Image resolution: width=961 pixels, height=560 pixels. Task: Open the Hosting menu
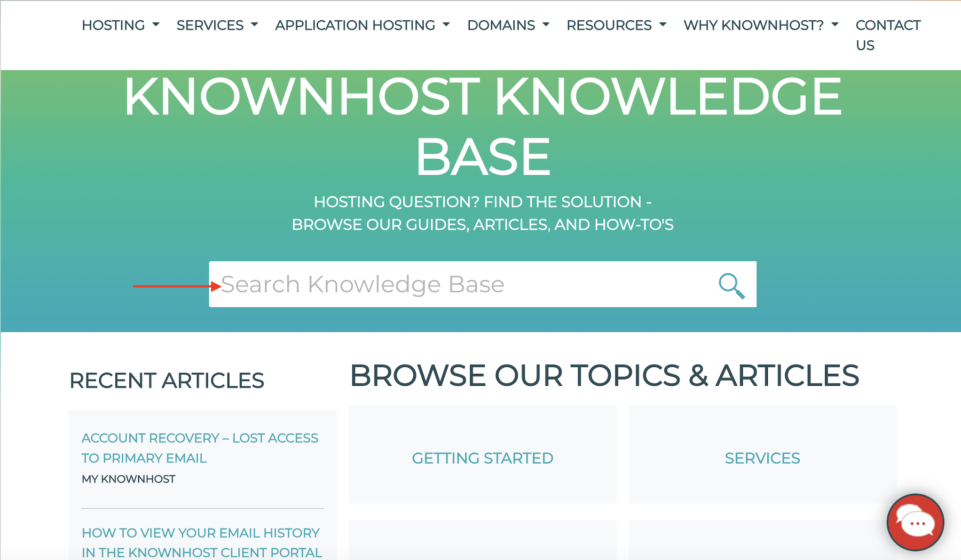tap(120, 25)
